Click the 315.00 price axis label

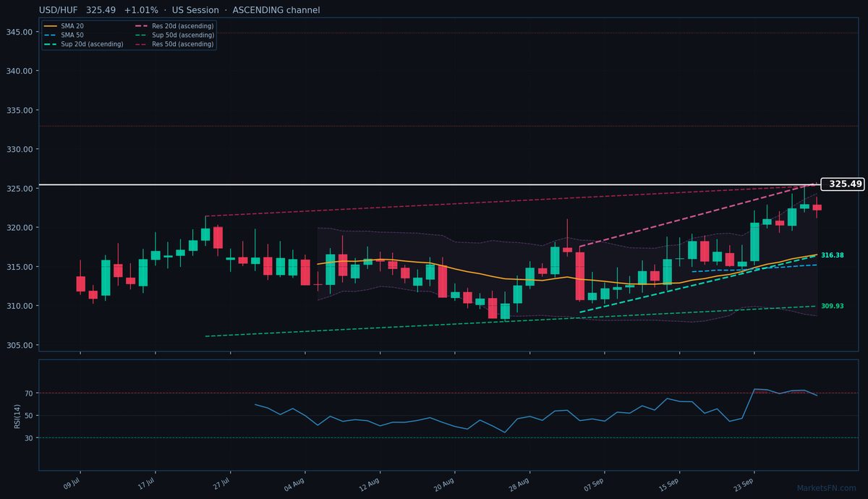click(x=19, y=267)
